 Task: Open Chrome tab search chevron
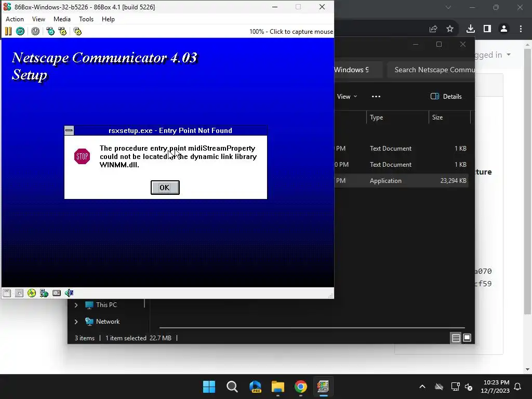[x=448, y=7]
